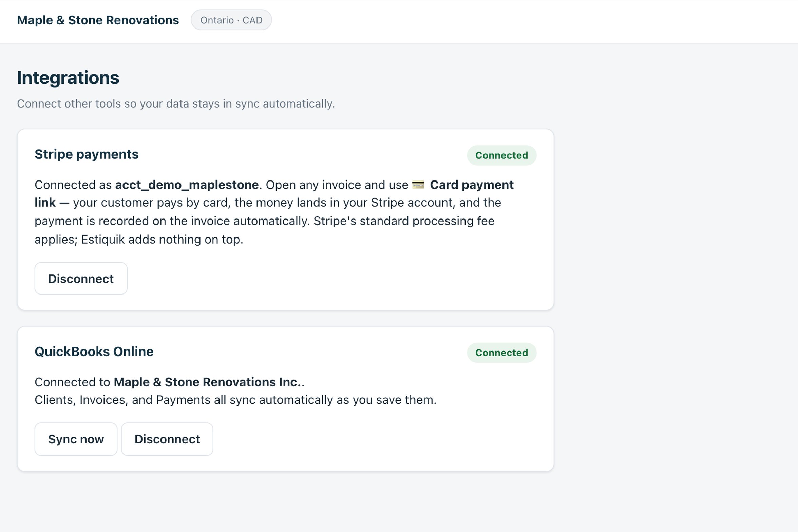Click the Stripe payments Connected status badge
This screenshot has height=532, width=798.
501,155
